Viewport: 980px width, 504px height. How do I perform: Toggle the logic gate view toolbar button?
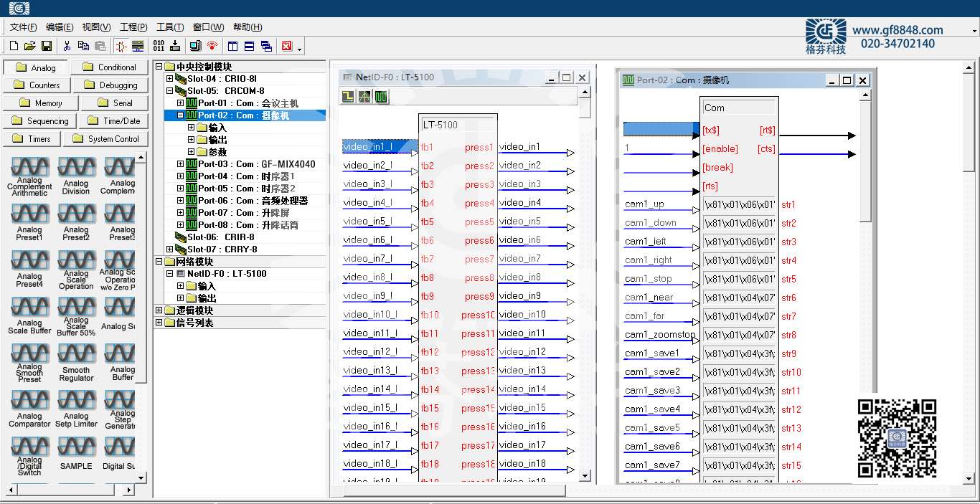(121, 46)
